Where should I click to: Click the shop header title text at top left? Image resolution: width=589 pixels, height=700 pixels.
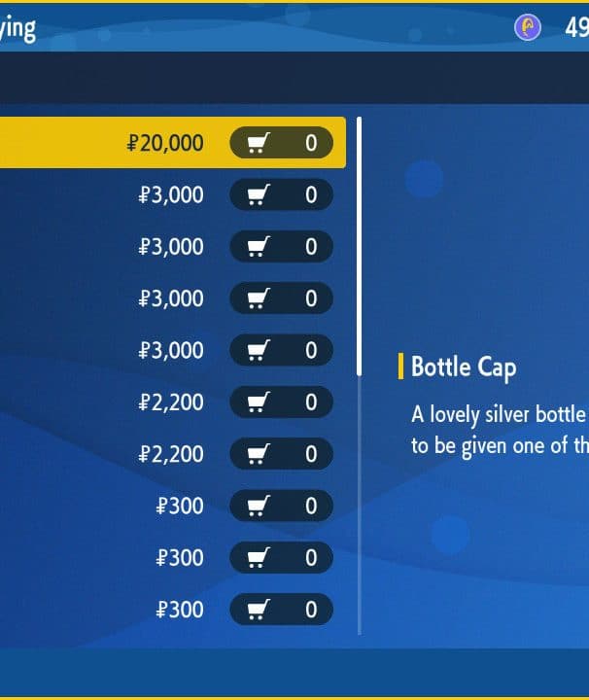pyautogui.click(x=17, y=29)
